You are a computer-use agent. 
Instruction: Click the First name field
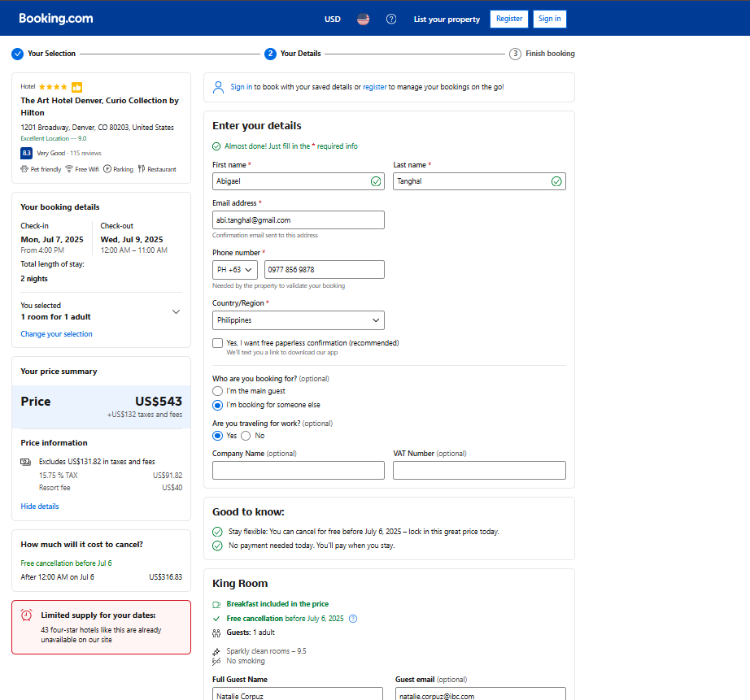[x=299, y=181]
